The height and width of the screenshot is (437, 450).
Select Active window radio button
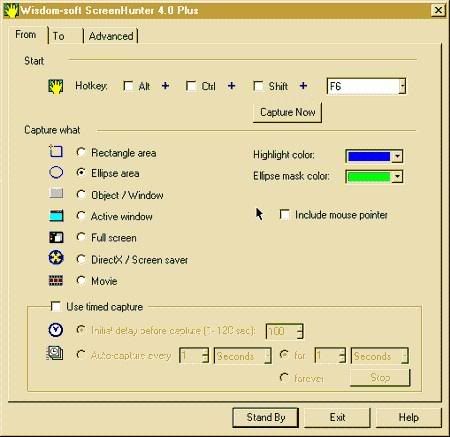point(81,216)
